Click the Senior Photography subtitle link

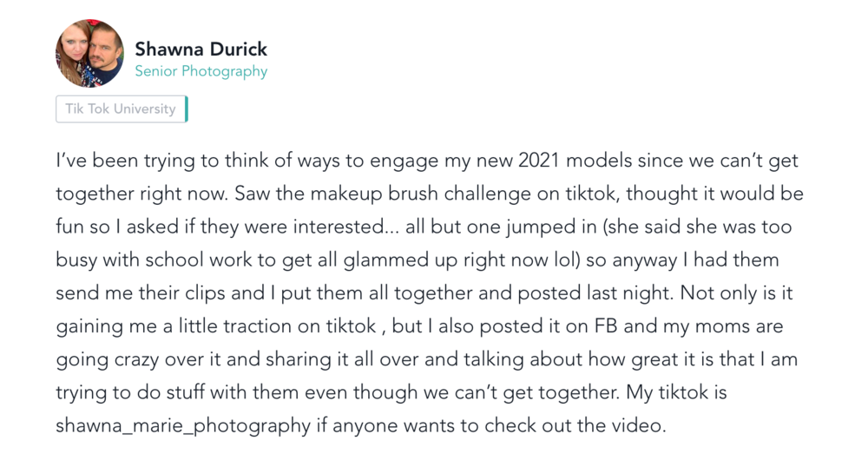coord(201,72)
